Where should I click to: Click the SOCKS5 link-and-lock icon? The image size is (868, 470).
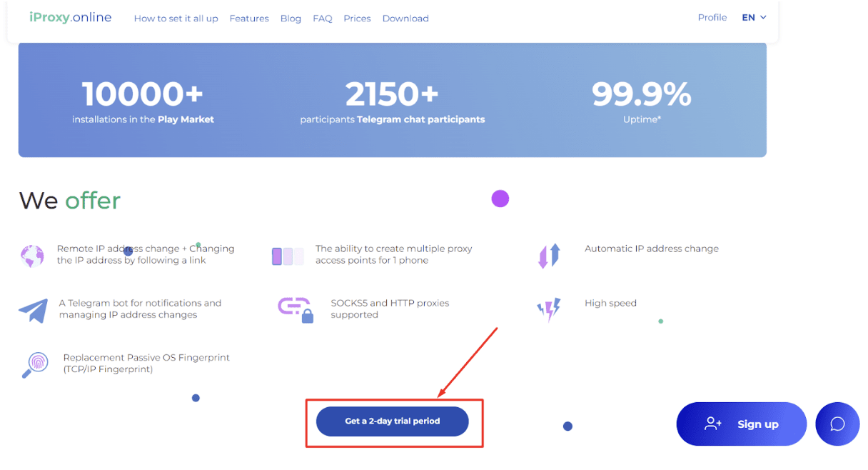pos(296,309)
